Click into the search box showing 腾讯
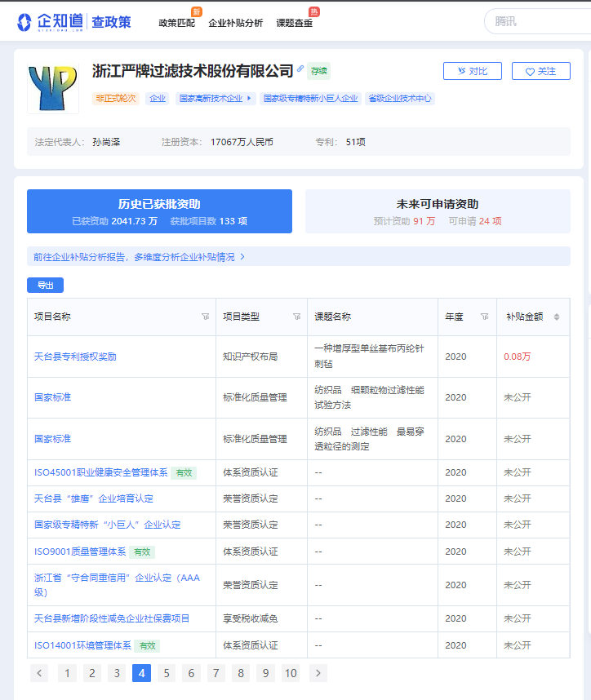The width and height of the screenshot is (591, 700). pyautogui.click(x=538, y=21)
